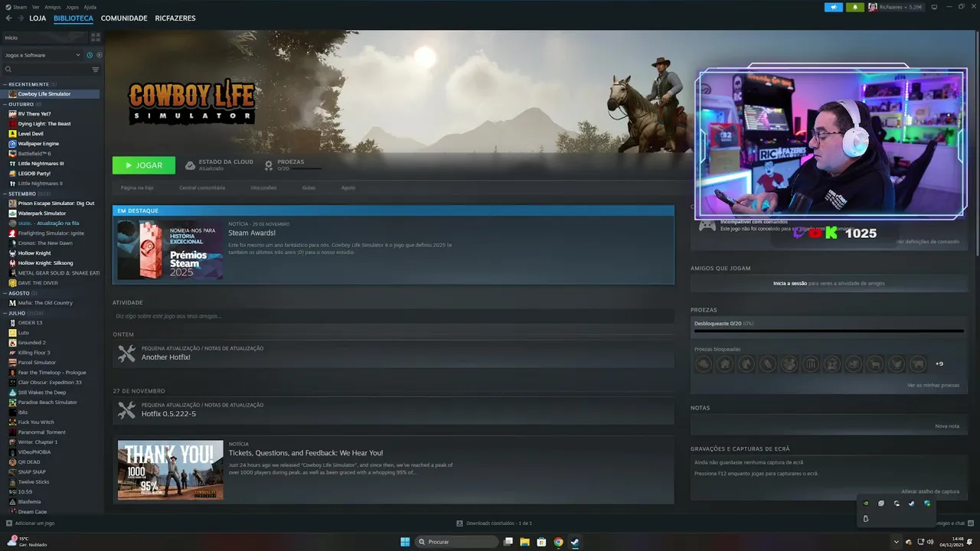This screenshot has height=551, width=980.
Task: Select DAVE THE DIVER in library
Action: point(40,283)
